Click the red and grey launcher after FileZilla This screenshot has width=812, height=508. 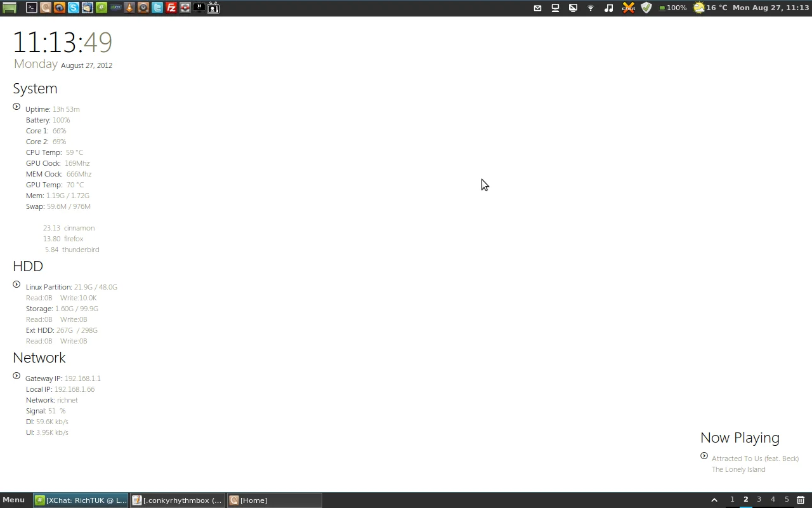pyautogui.click(x=185, y=8)
